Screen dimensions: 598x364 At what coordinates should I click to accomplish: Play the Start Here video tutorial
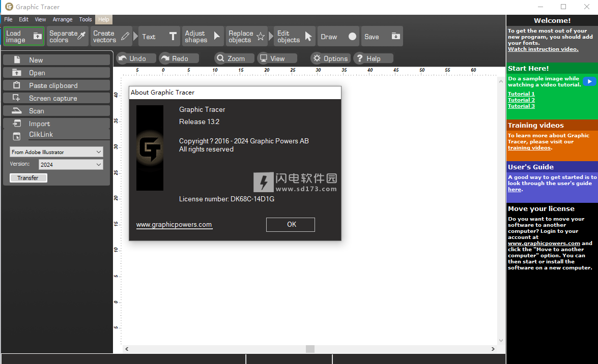590,81
